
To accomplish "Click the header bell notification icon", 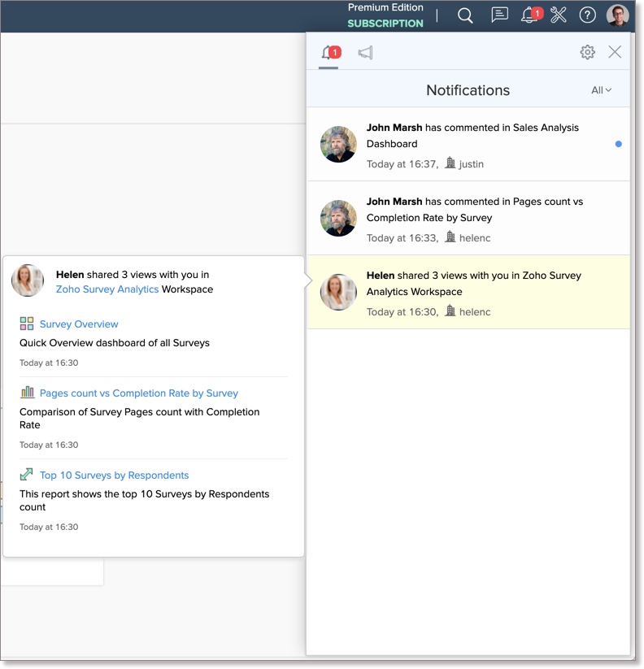I will coord(530,15).
